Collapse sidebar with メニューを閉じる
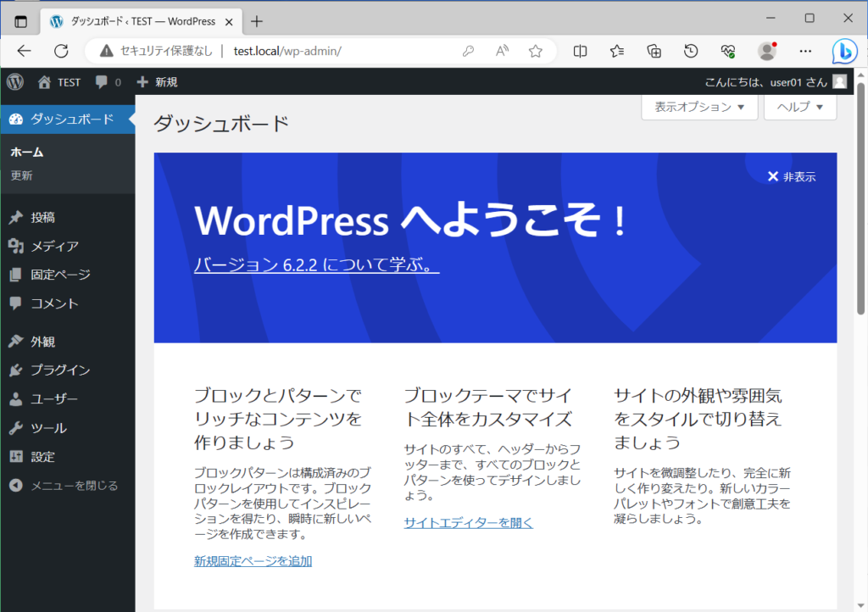Image resolution: width=868 pixels, height=612 pixels. [x=68, y=486]
